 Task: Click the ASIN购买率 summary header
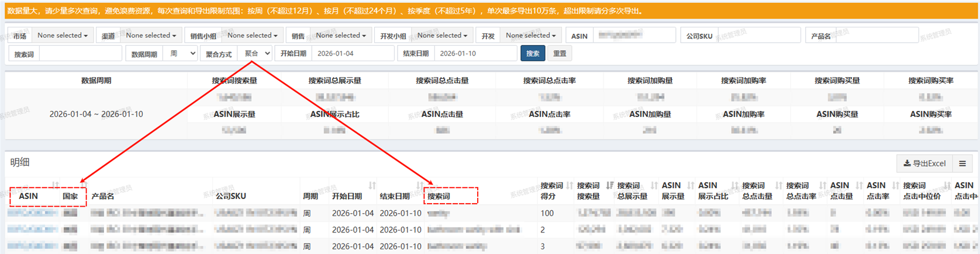[x=931, y=114]
